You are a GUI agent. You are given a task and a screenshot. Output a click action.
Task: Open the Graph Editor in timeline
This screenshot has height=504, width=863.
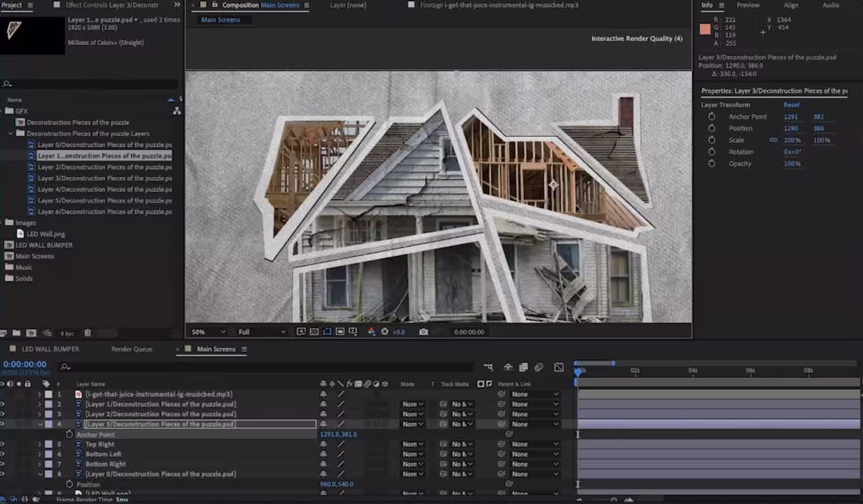(559, 367)
